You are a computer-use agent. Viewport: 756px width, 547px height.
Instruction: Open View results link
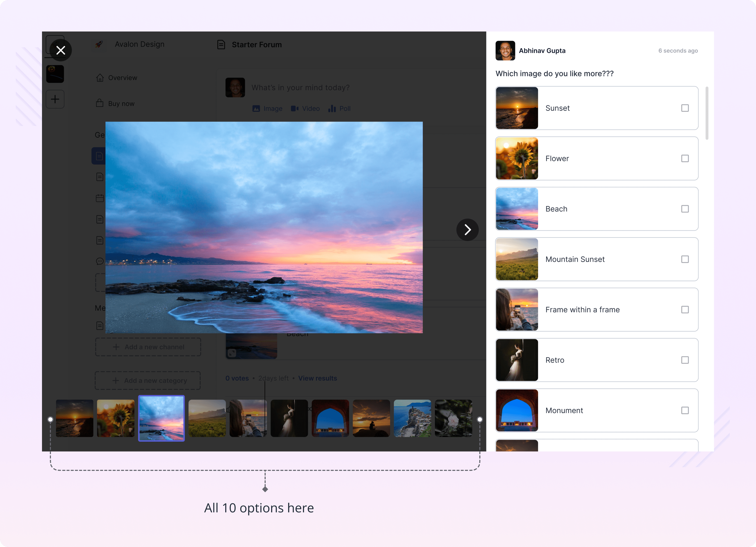[x=317, y=378]
